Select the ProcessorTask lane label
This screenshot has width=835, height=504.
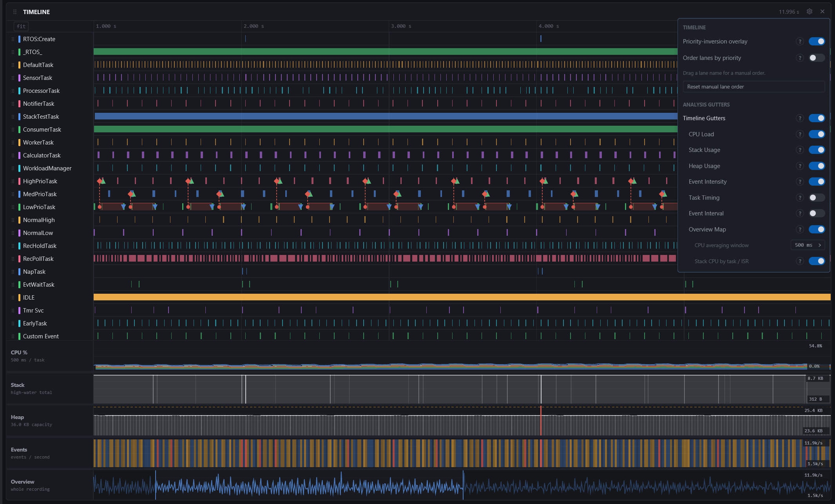tap(41, 91)
